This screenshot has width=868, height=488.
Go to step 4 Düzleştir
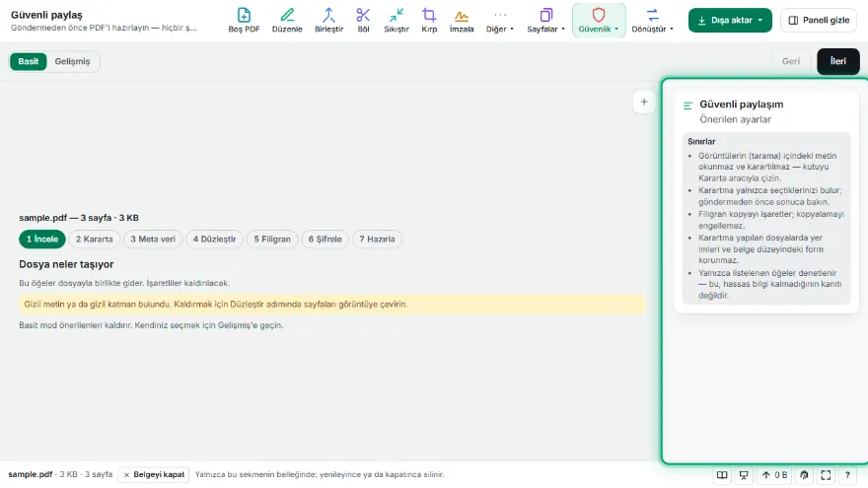(214, 239)
